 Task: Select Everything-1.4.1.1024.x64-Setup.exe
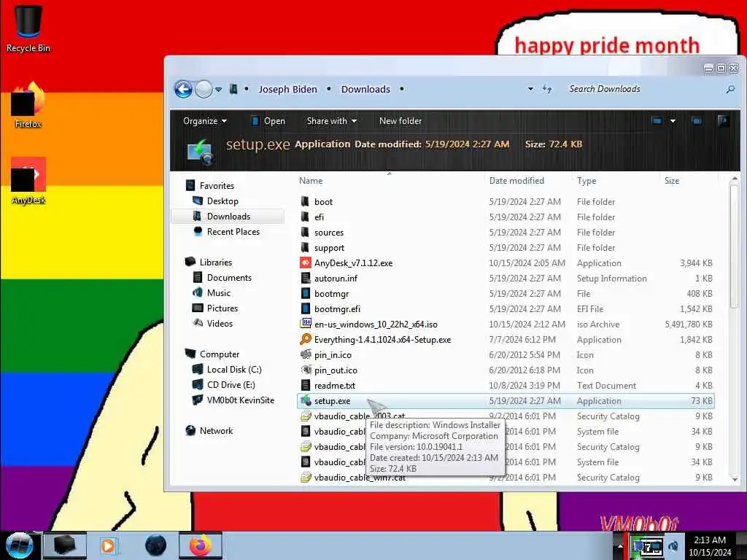pos(382,340)
